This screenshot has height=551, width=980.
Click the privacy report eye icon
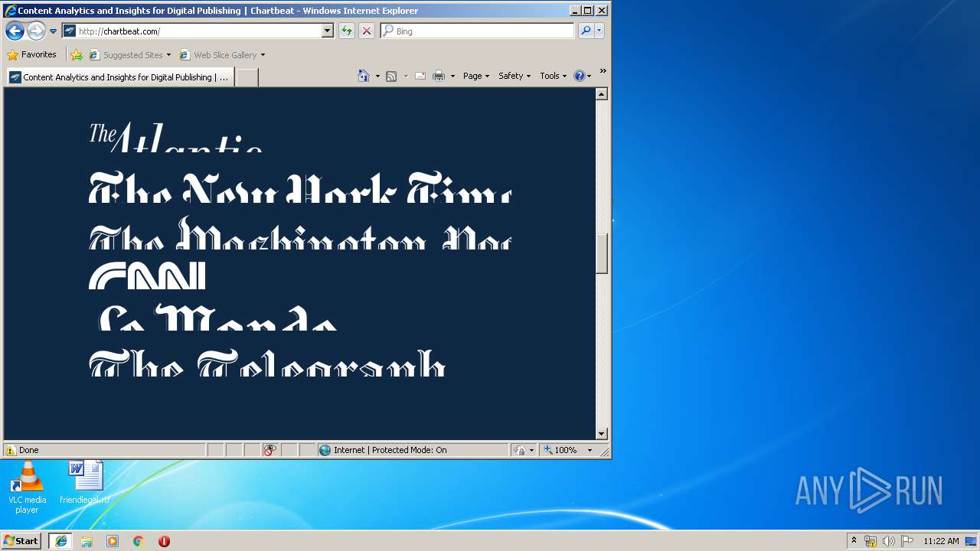pyautogui.click(x=269, y=450)
